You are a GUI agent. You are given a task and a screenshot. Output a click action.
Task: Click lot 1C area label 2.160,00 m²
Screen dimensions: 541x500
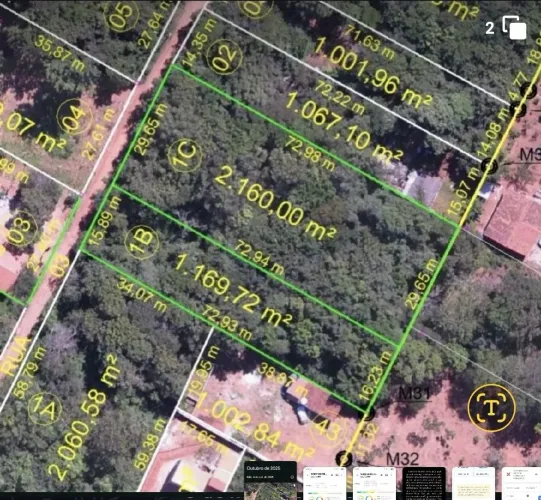click(275, 203)
